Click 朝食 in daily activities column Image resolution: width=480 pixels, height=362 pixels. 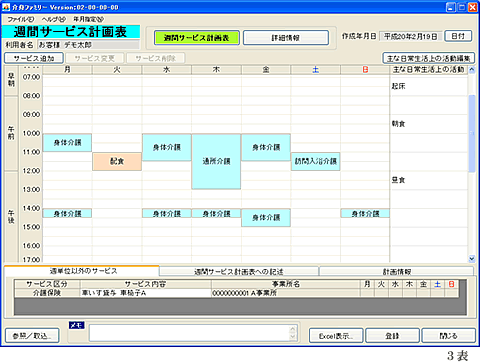[x=398, y=124]
